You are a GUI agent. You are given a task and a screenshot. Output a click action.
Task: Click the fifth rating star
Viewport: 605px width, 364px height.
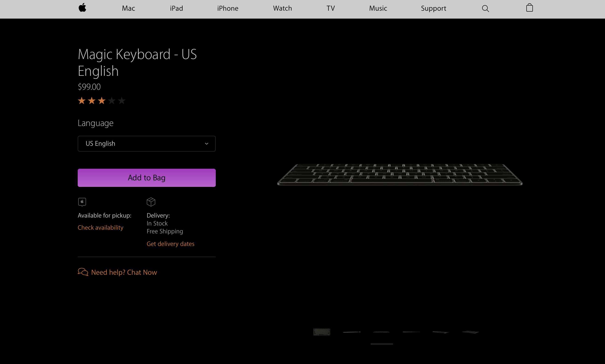click(121, 101)
